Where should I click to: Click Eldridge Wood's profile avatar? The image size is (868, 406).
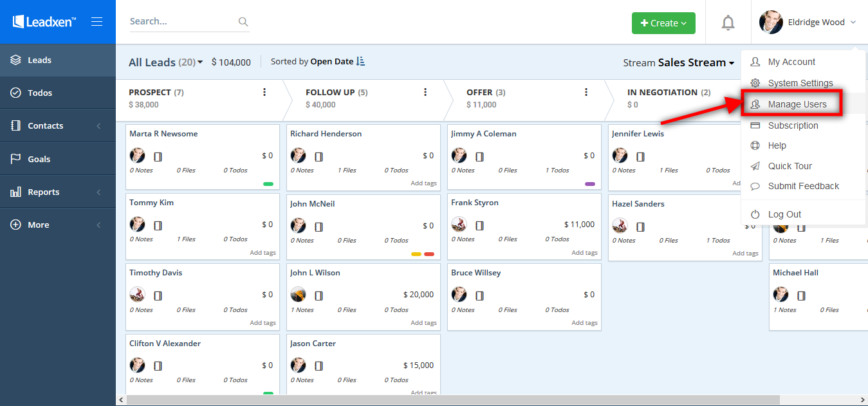click(x=771, y=22)
